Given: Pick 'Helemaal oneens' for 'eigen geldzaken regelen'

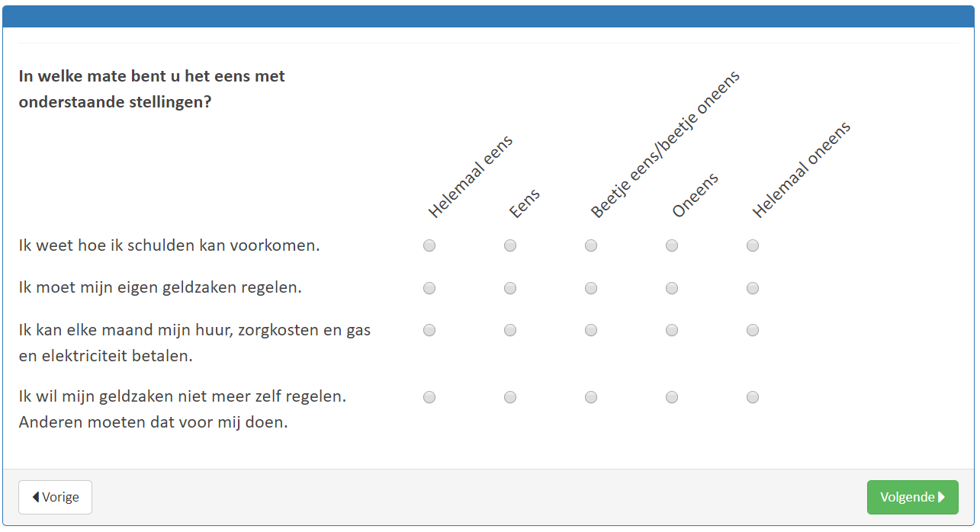Looking at the screenshot, I should point(753,288).
